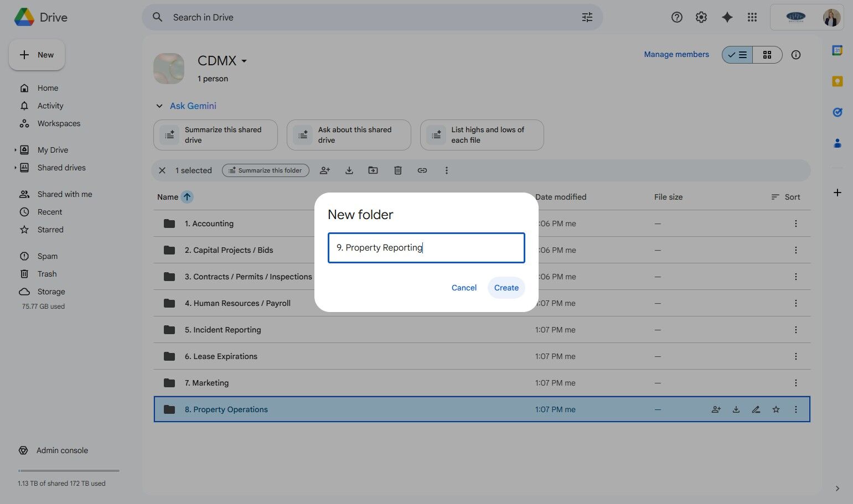This screenshot has width=853, height=504.
Task: Clear selection with the X icon
Action: pyautogui.click(x=162, y=170)
